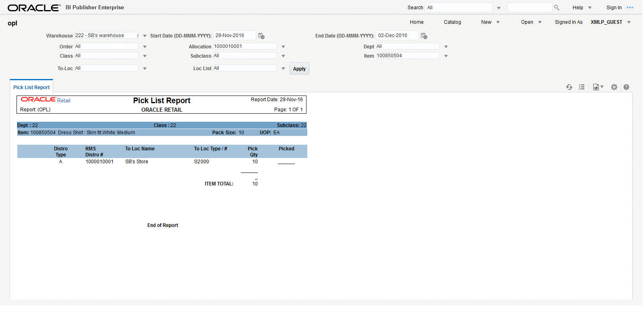The width and height of the screenshot is (644, 310).
Task: Click the 'Distro Type' column header
Action: pos(61,152)
